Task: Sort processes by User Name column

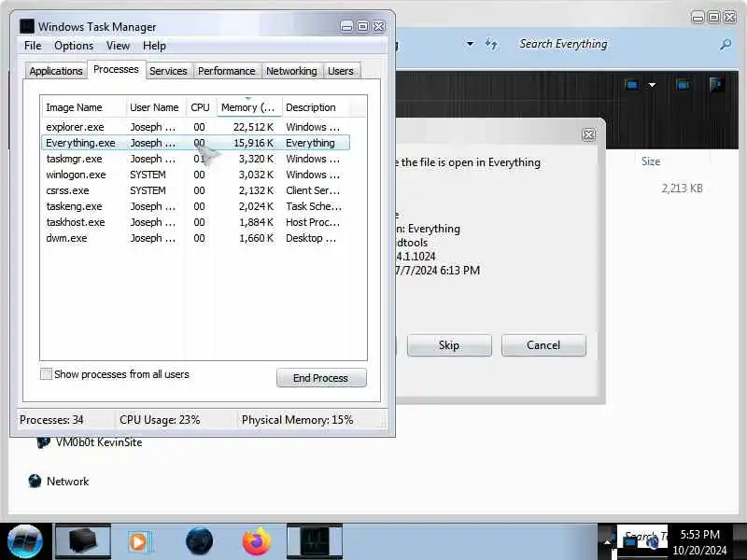Action: (156, 107)
